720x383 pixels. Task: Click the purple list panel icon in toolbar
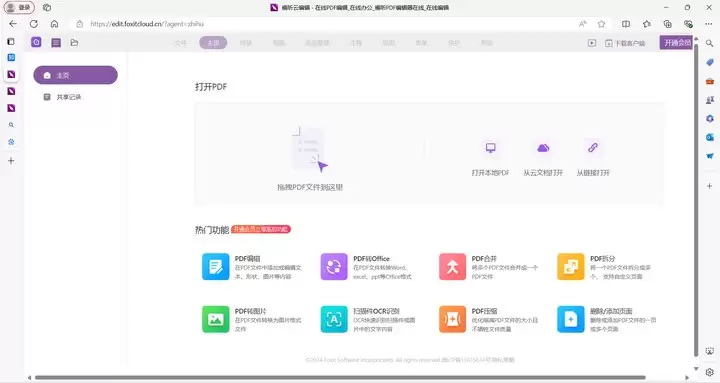[56, 43]
